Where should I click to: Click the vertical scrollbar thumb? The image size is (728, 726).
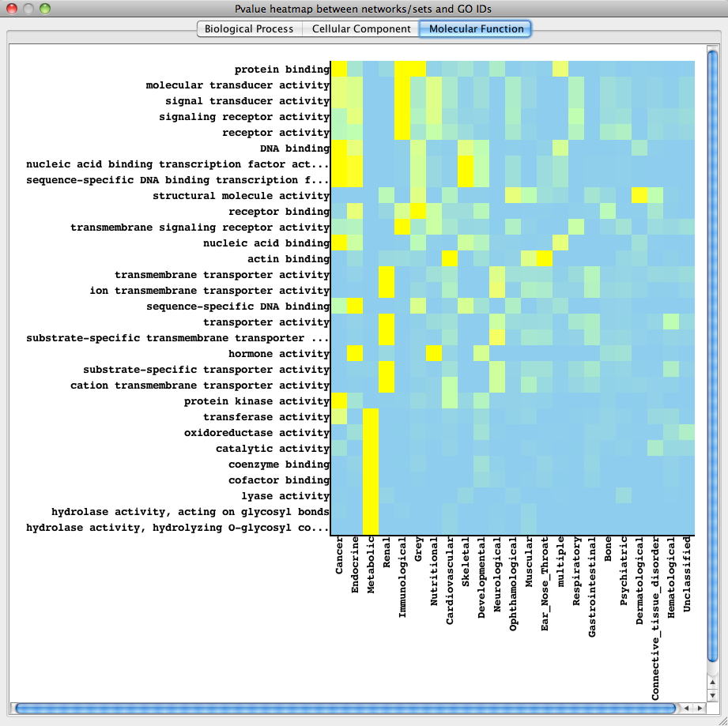[713, 355]
